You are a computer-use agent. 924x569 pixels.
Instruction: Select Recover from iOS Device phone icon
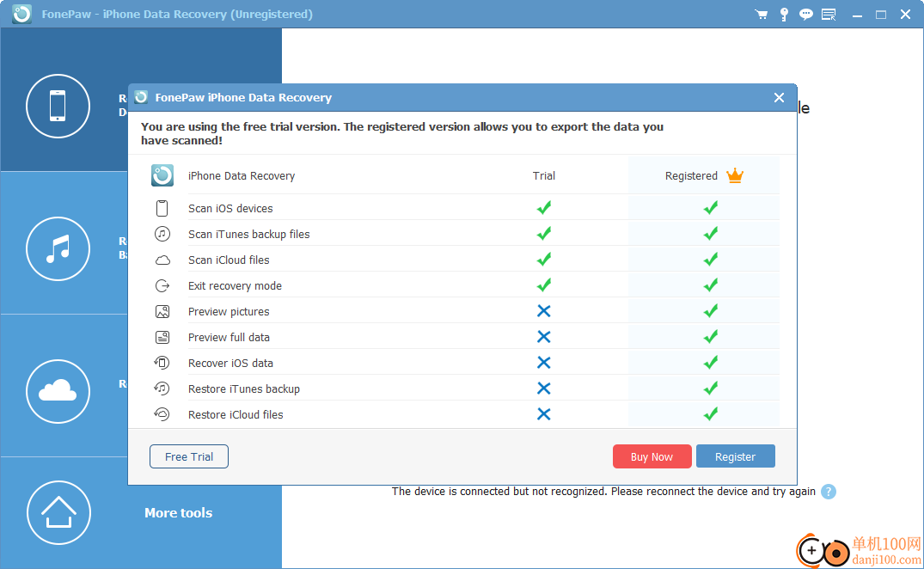pyautogui.click(x=58, y=106)
